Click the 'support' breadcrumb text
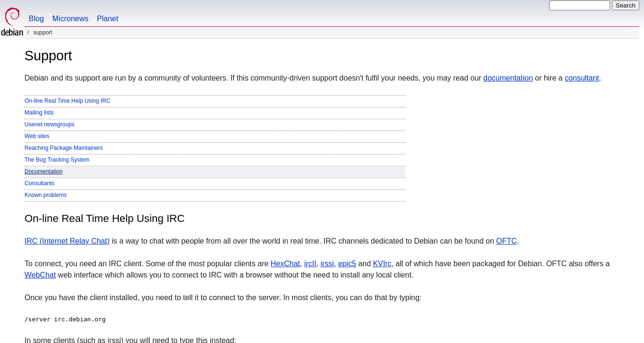This screenshot has height=343, width=644. (42, 33)
